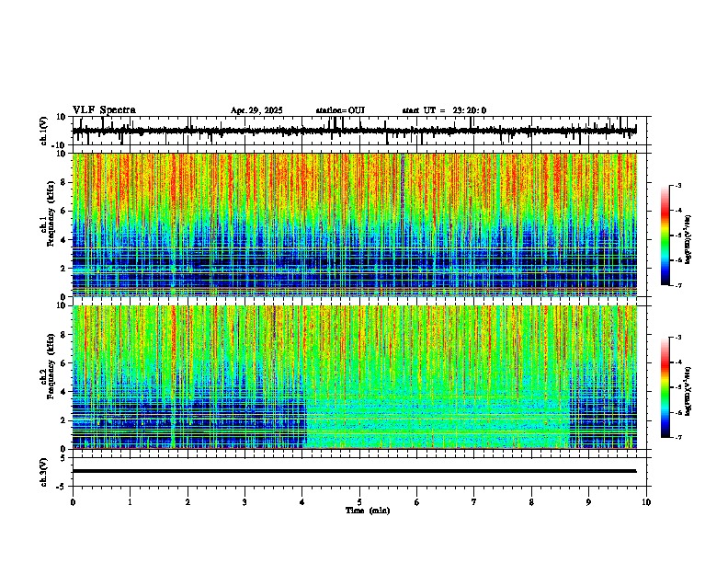The height and width of the screenshot is (563, 728).
Task: Click time axis tick label "4"
Action: coord(302,502)
